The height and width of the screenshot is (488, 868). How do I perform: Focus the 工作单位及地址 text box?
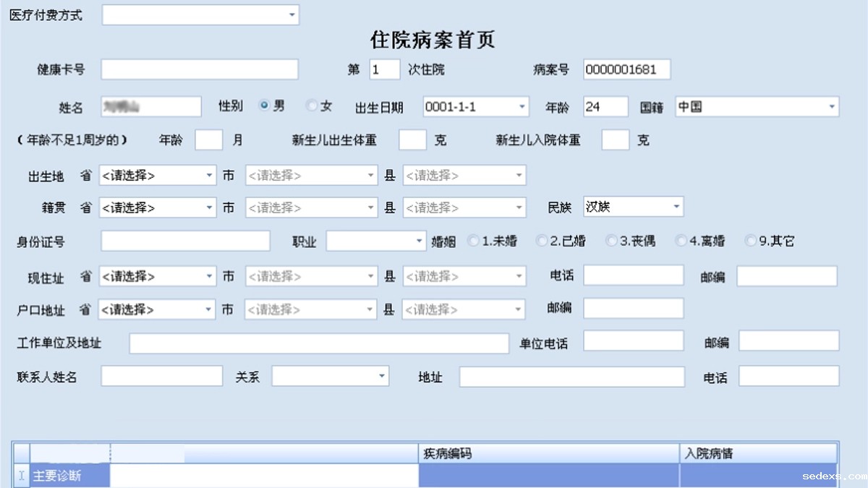pyautogui.click(x=318, y=343)
